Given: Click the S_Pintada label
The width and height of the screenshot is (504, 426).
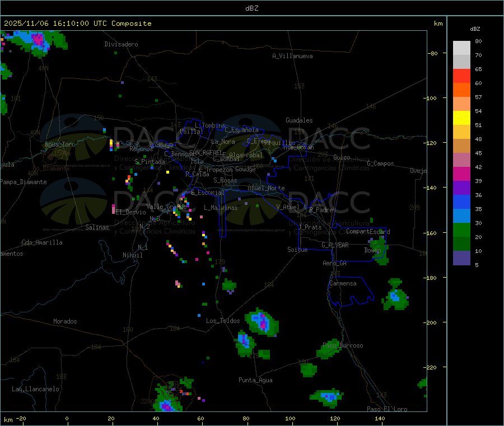Looking at the screenshot, I should point(150,162).
